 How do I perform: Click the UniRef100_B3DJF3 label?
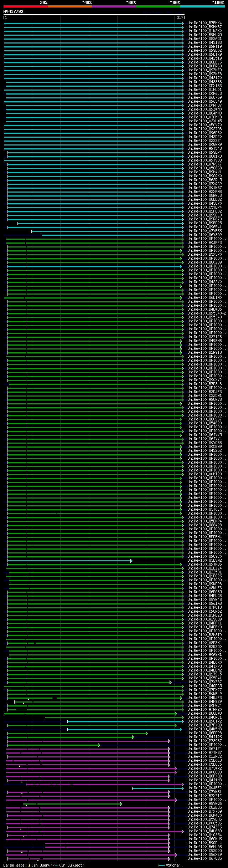point(204,392)
